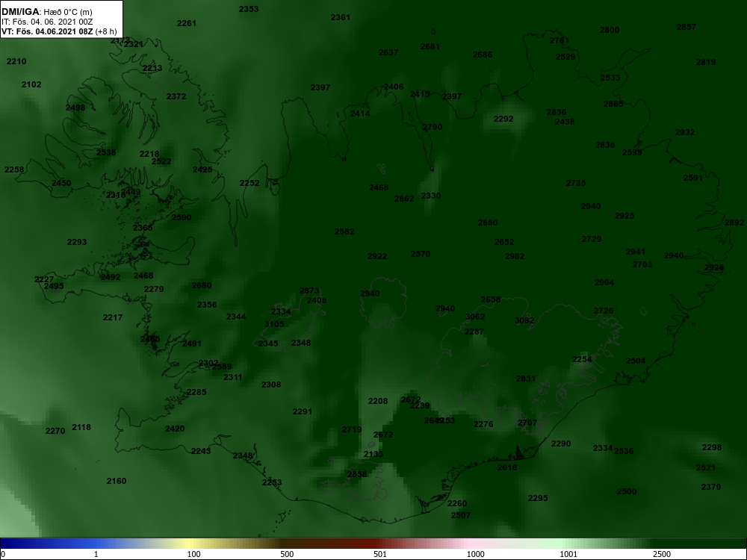This screenshot has width=747, height=560.
Task: Click the map value 2258
Action: [13, 170]
